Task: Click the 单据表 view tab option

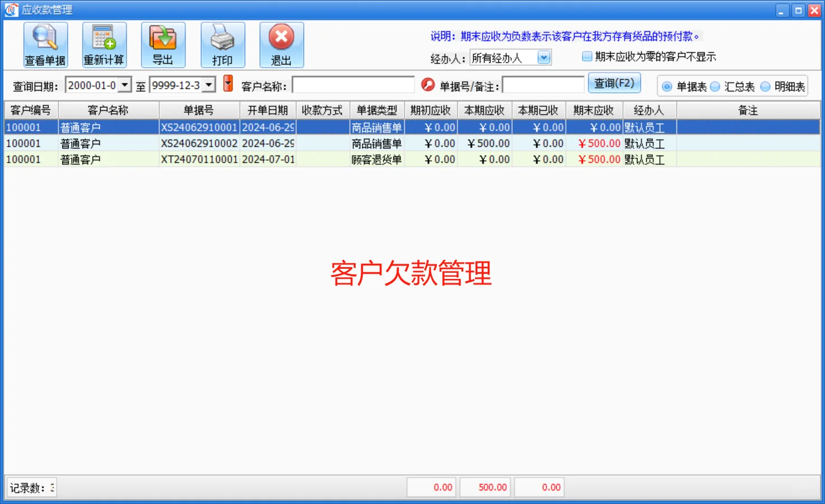Action: (666, 86)
